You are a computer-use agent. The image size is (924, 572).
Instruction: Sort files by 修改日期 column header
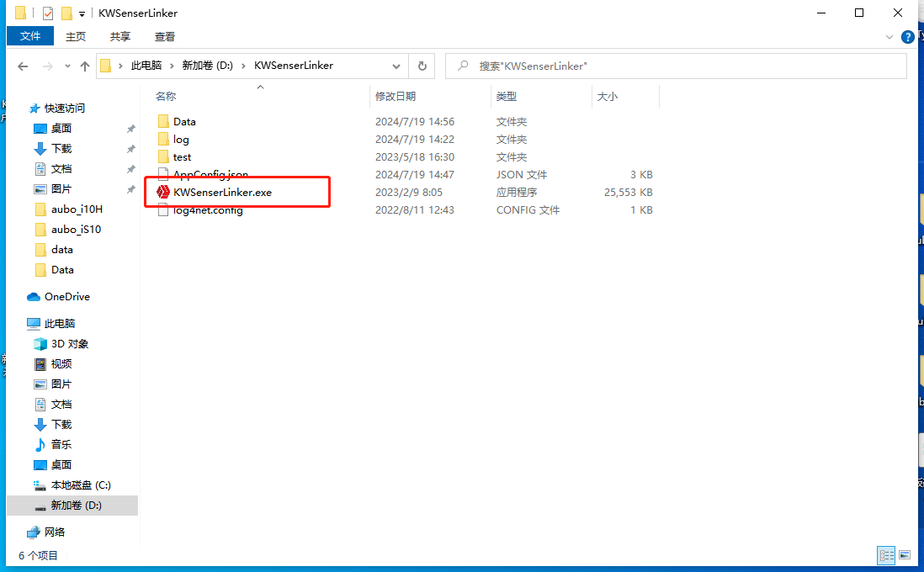tap(396, 97)
